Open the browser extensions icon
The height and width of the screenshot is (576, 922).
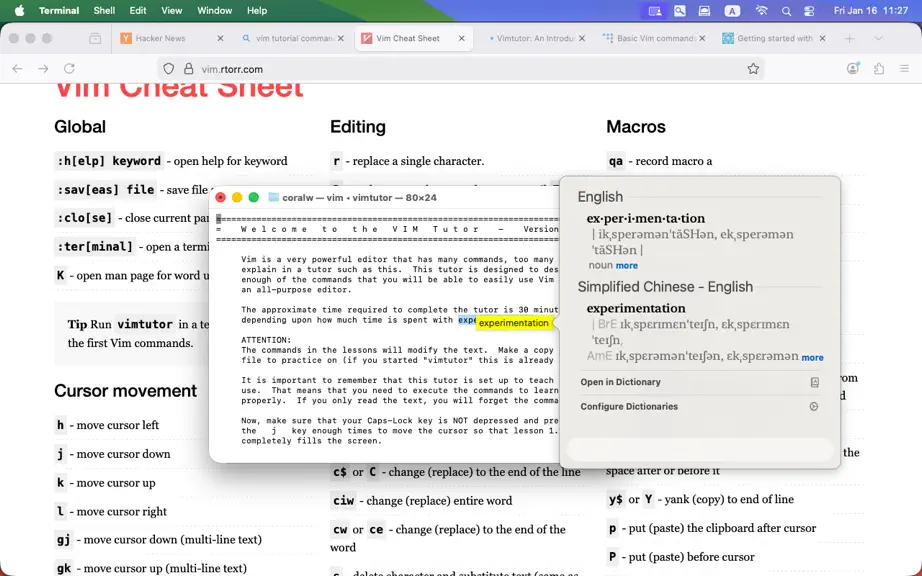[879, 69]
